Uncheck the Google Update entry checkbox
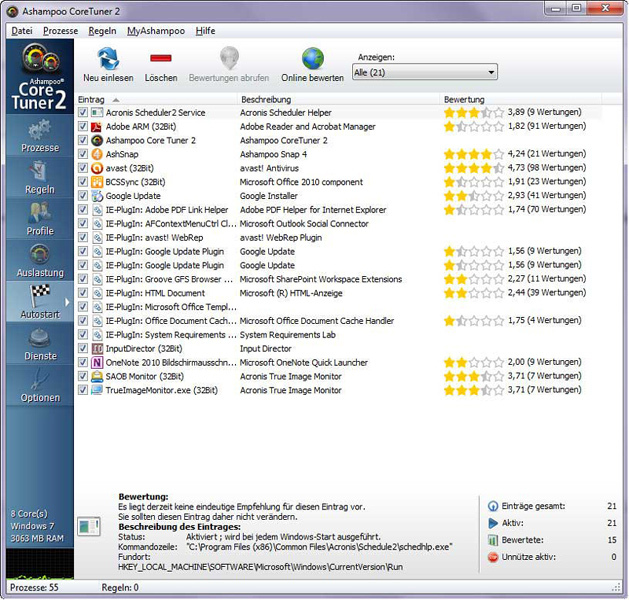 [x=83, y=196]
